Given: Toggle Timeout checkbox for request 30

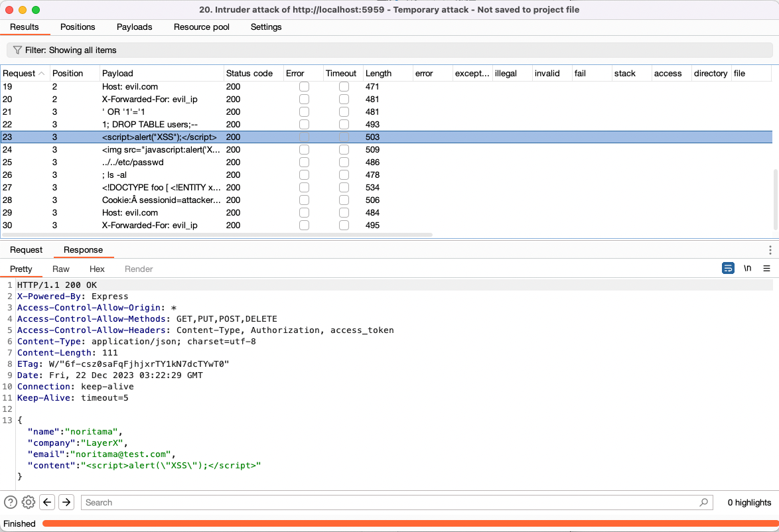Looking at the screenshot, I should 344,225.
